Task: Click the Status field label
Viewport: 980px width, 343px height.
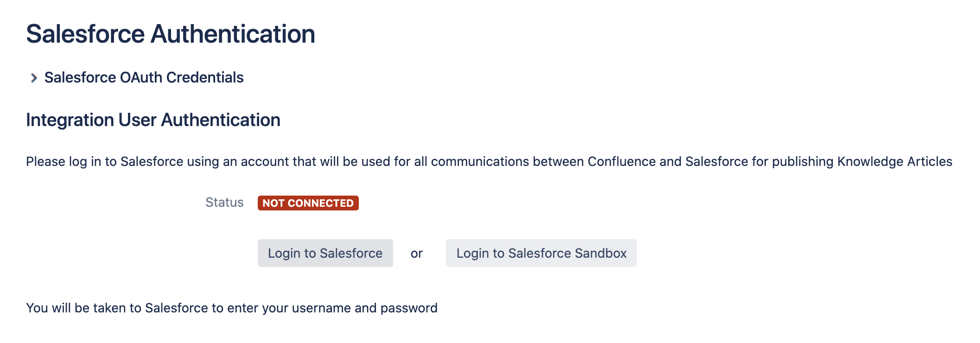Action: click(224, 203)
